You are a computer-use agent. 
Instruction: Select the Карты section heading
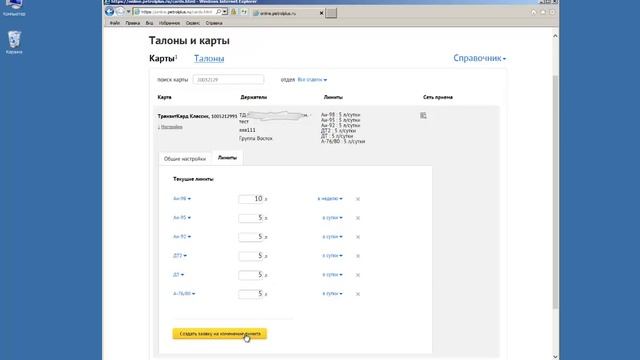pos(162,59)
